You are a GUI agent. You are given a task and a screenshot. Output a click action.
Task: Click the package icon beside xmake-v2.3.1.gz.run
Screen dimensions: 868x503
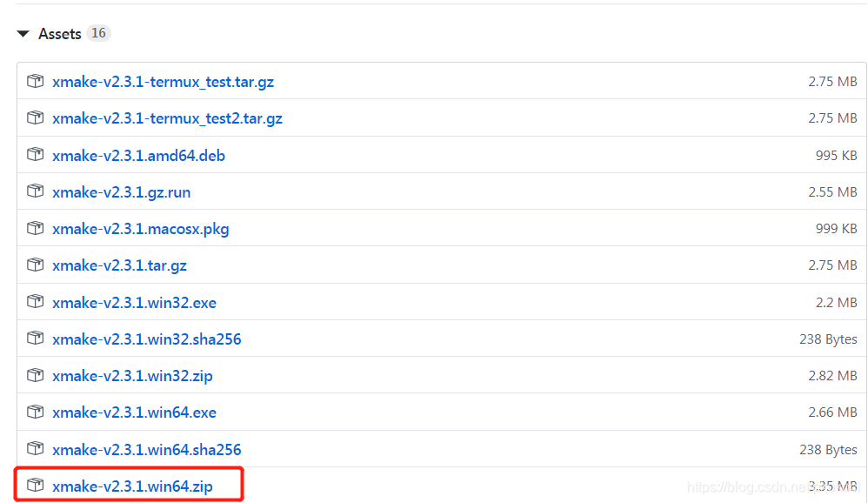pyautogui.click(x=35, y=191)
